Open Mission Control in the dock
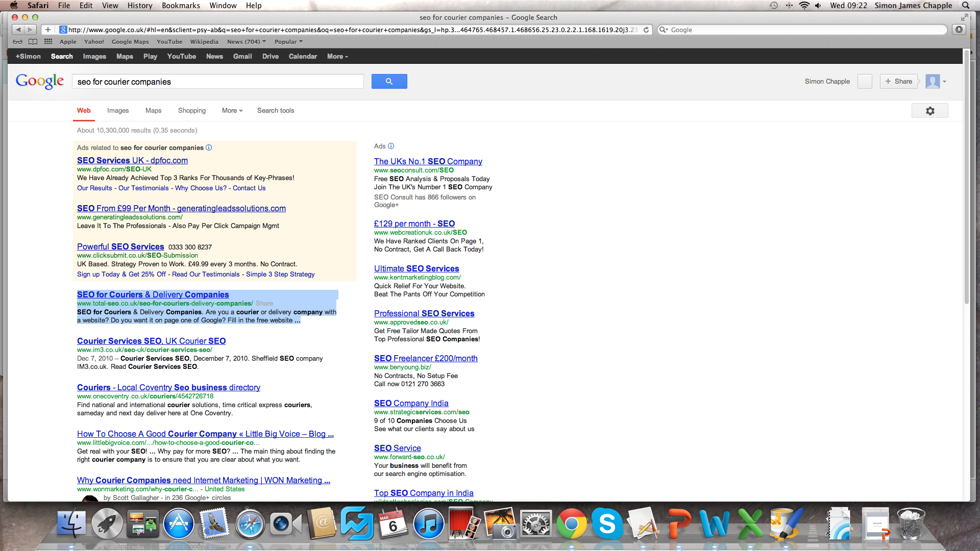Viewport: 980px width, 551px height. tap(143, 524)
